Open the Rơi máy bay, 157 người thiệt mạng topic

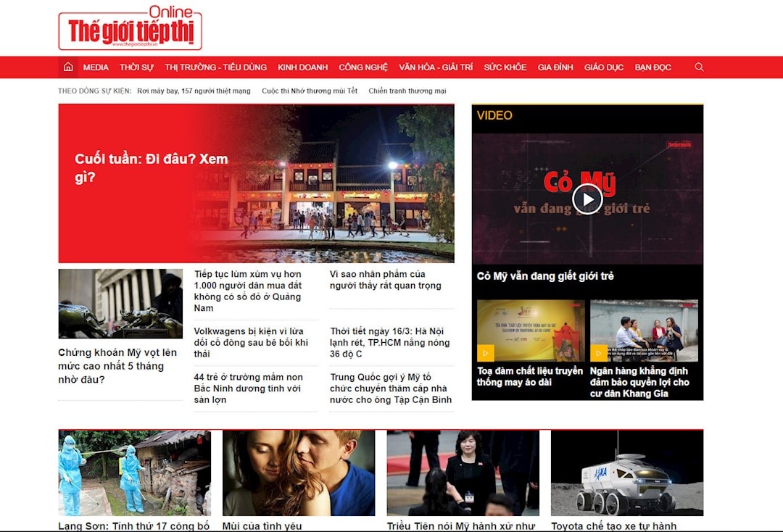194,91
